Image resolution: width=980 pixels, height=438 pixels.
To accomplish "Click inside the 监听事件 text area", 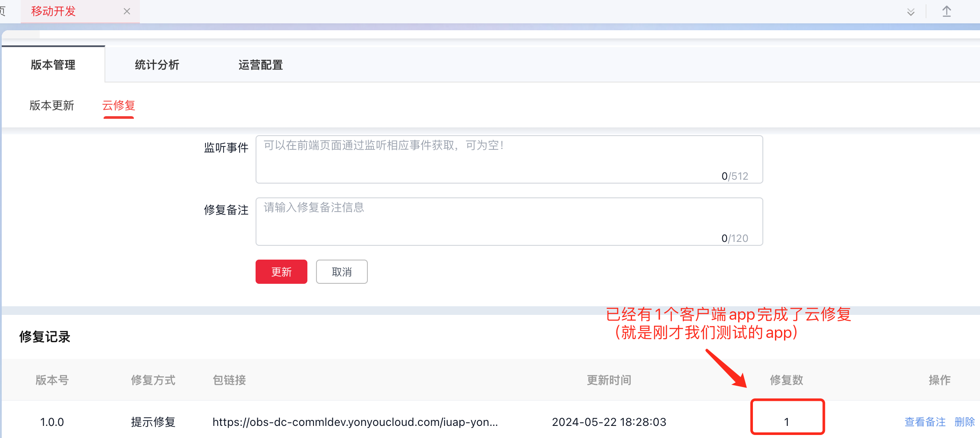I will (509, 159).
